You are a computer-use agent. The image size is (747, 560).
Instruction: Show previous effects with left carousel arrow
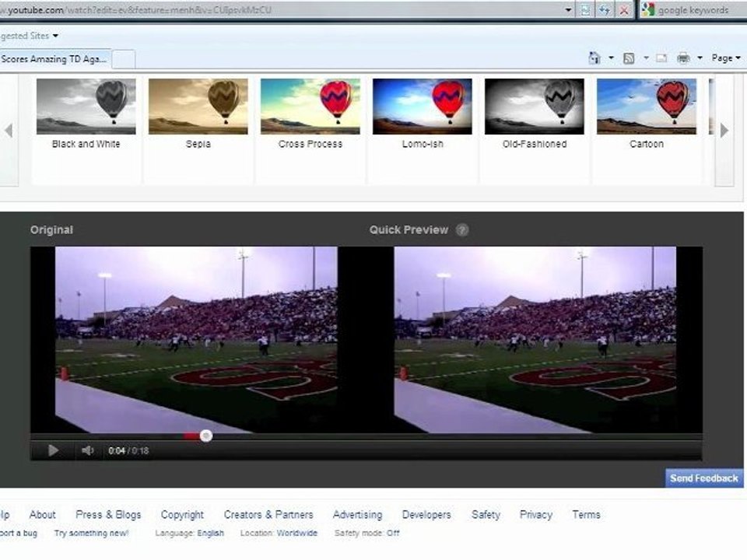tap(9, 131)
